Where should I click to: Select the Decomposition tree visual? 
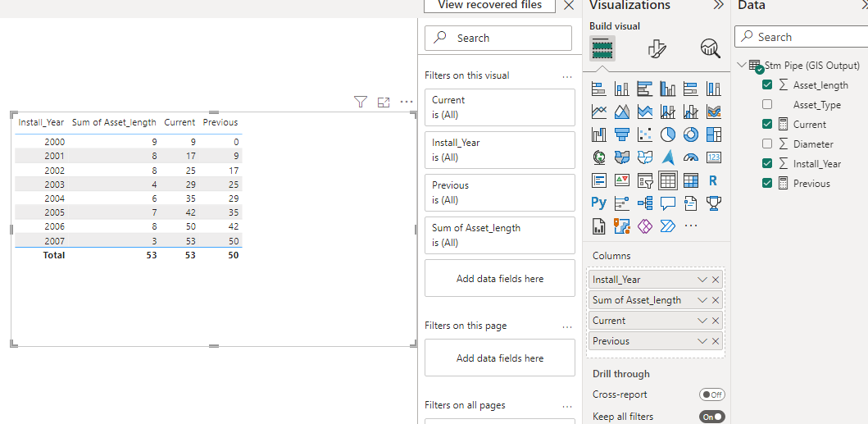pyautogui.click(x=645, y=203)
